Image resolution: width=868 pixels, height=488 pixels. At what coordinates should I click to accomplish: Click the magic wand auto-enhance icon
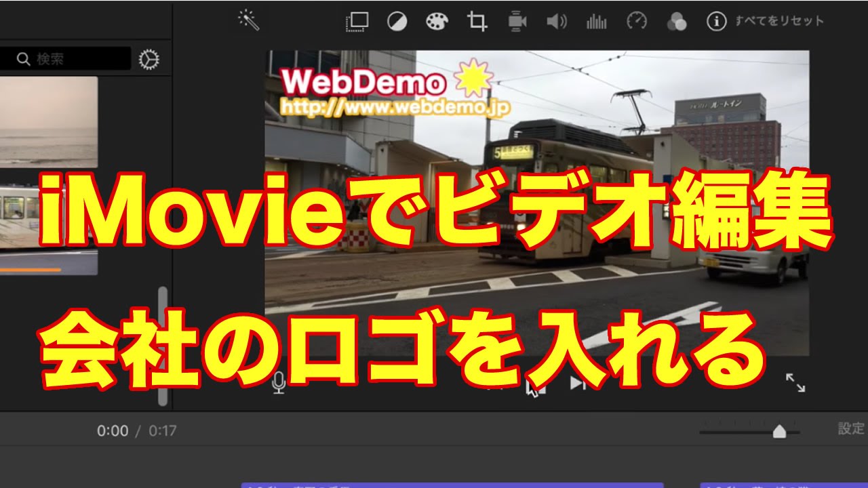250,20
